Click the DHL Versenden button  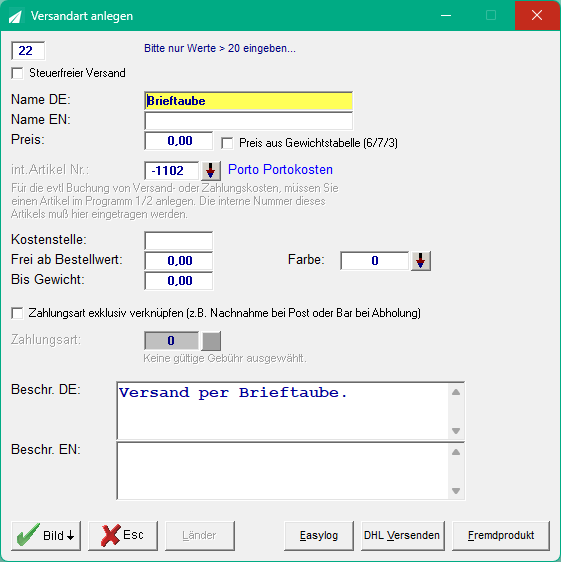click(x=403, y=535)
